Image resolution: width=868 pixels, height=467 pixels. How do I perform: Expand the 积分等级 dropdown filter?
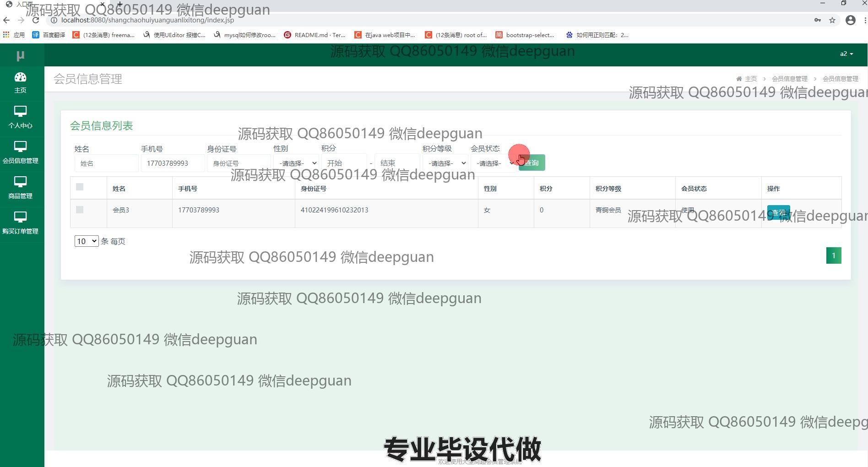[445, 163]
